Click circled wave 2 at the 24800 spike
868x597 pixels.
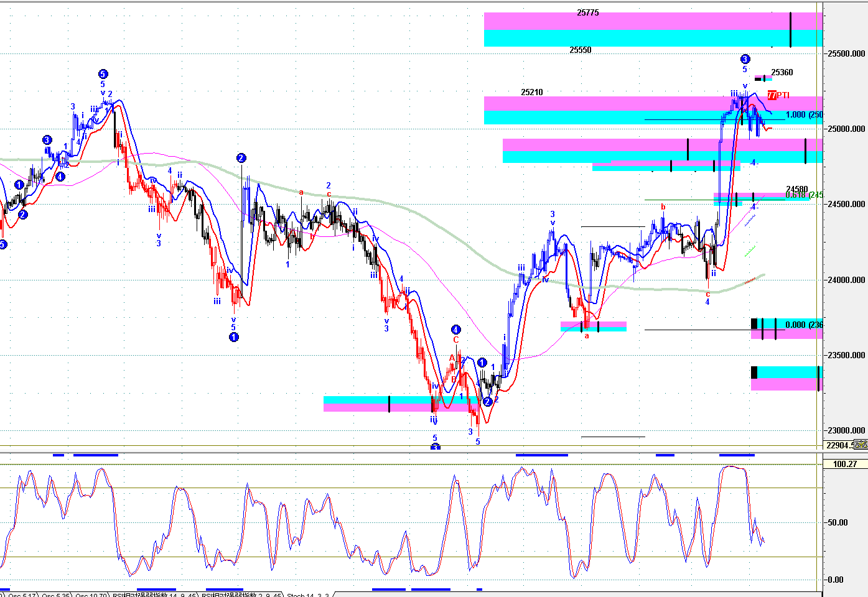coord(241,158)
